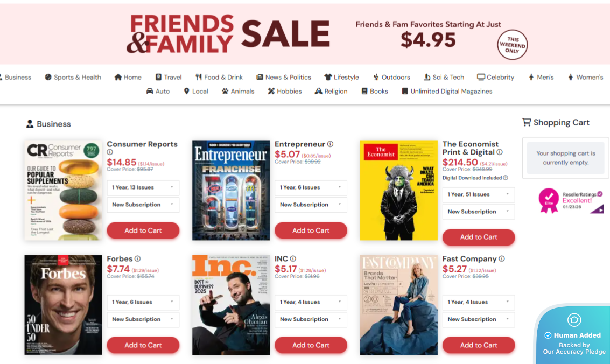Click the Digital Download Included info icon

[x=506, y=178]
